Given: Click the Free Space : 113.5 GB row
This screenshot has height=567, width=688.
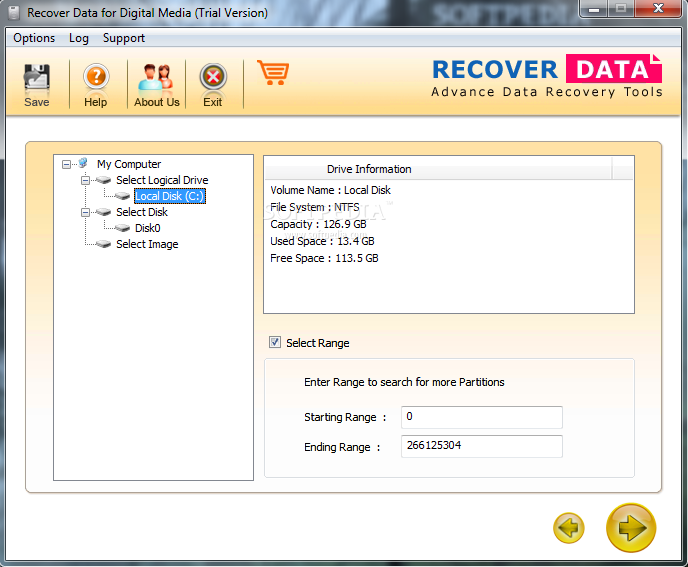Looking at the screenshot, I should (x=324, y=258).
